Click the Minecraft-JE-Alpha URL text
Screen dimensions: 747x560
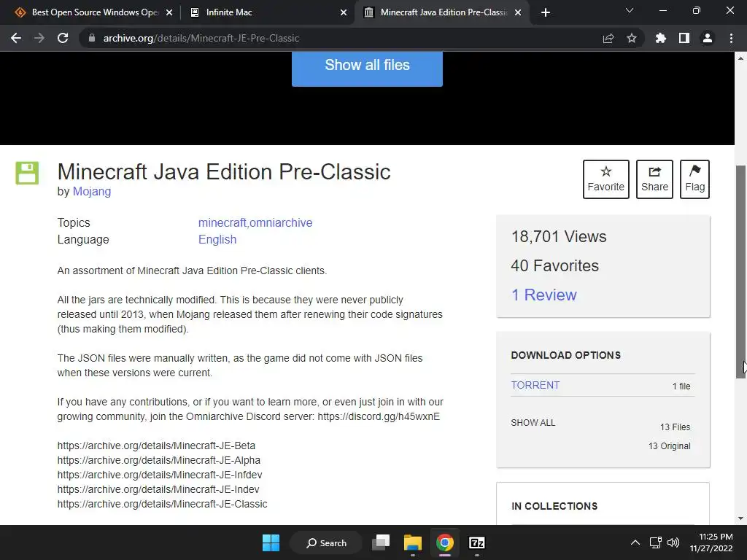tap(158, 461)
